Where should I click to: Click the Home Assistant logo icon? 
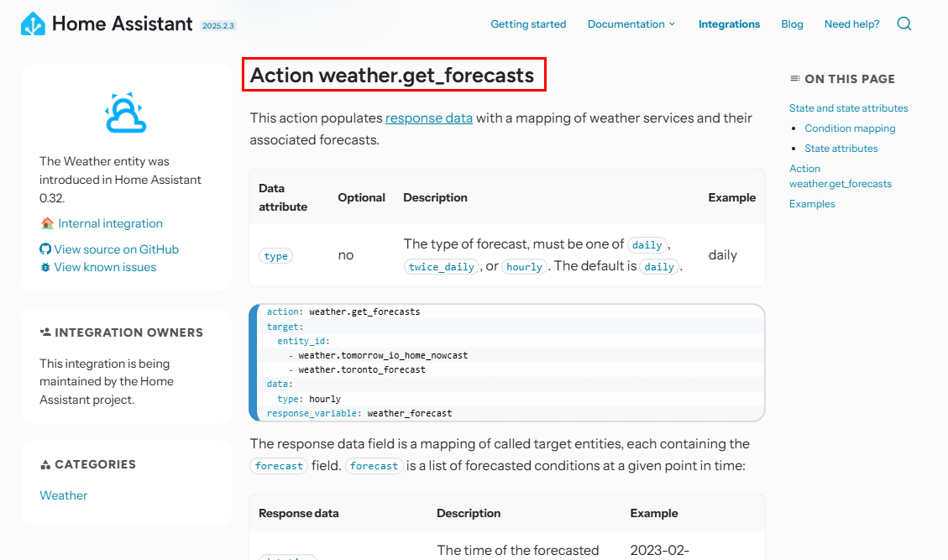pyautogui.click(x=33, y=24)
